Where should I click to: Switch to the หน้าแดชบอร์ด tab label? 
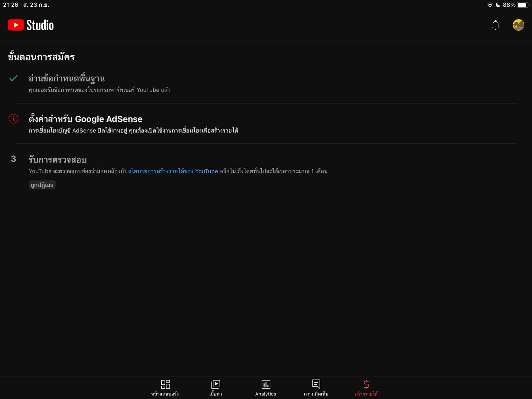tap(165, 394)
